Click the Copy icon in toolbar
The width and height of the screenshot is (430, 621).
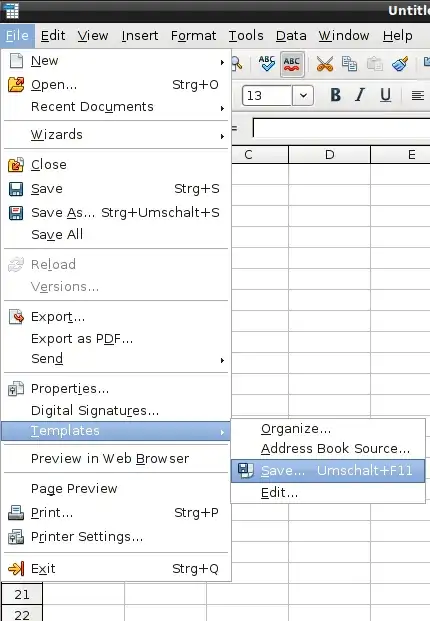click(350, 64)
